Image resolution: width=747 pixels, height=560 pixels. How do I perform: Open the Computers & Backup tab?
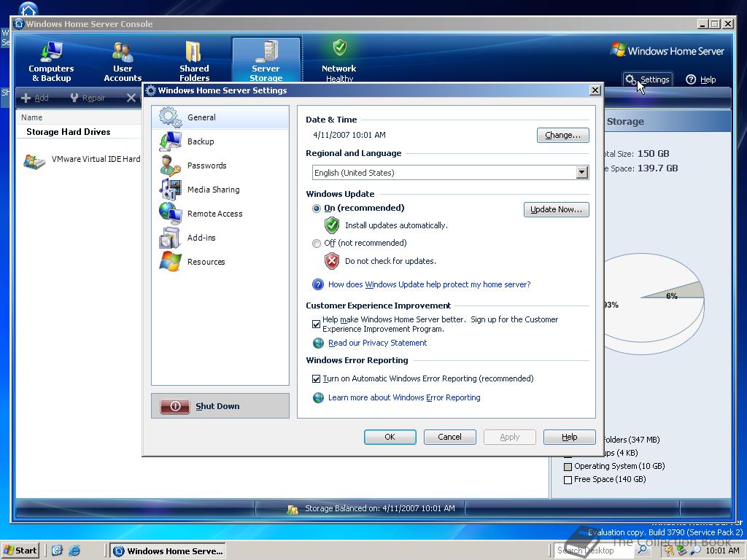tap(51, 61)
